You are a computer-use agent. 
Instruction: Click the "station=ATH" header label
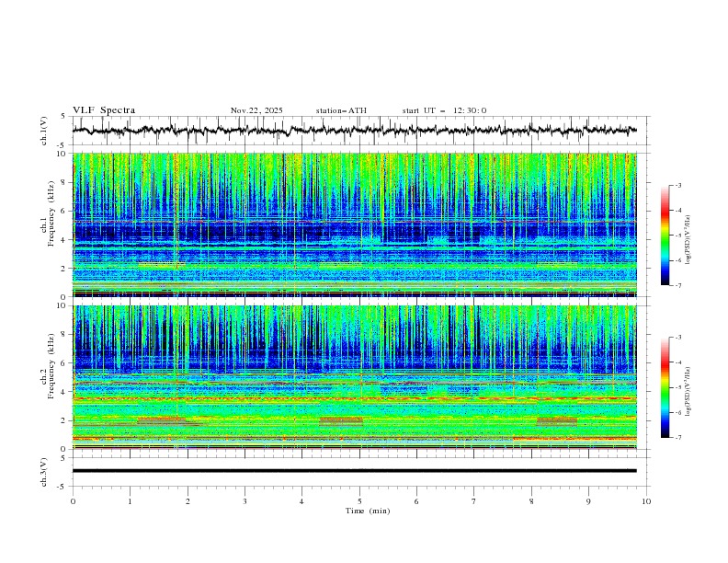(341, 110)
